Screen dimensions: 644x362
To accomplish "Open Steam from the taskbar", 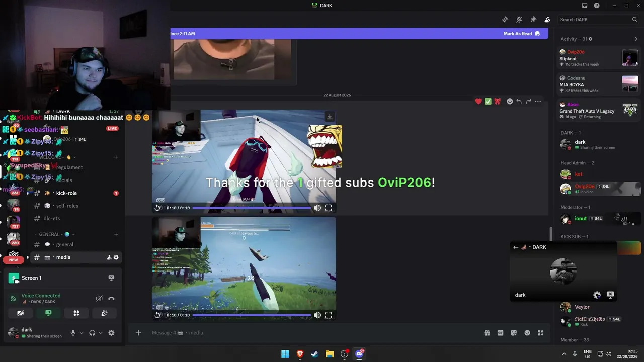I will tap(315, 354).
